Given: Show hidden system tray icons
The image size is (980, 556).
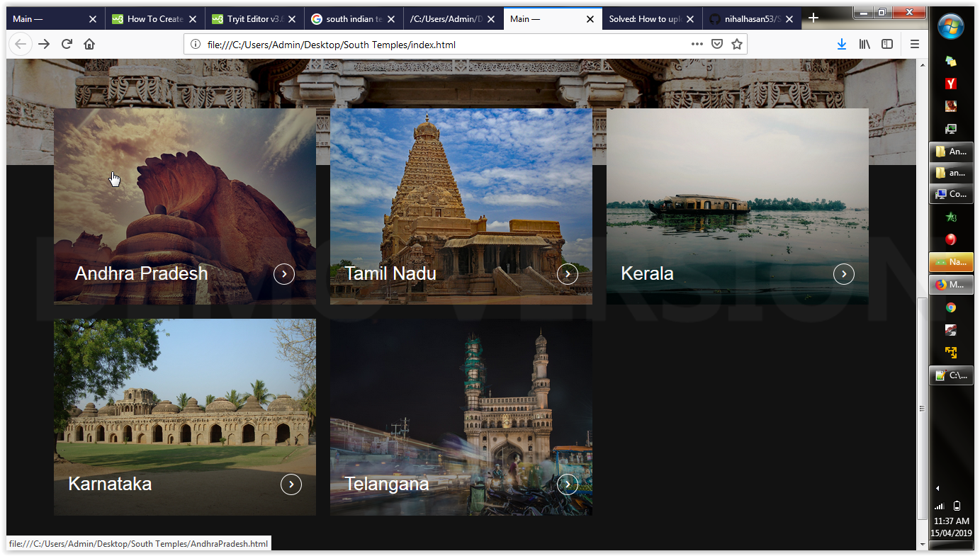Looking at the screenshot, I should pyautogui.click(x=937, y=487).
